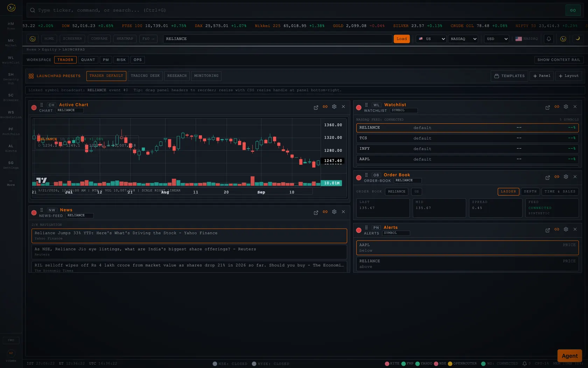Close the News panel

click(343, 212)
